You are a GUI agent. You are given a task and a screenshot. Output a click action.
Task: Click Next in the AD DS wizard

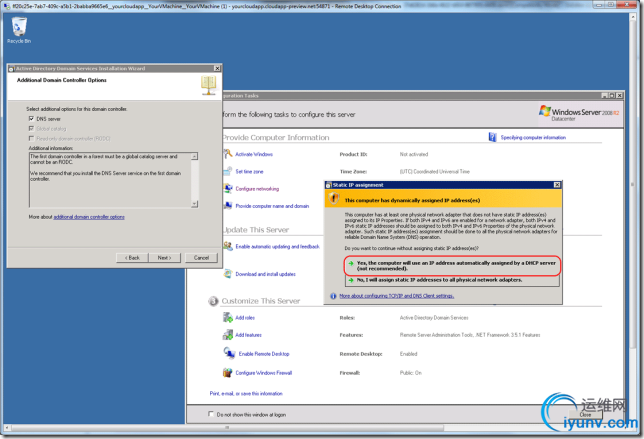pyautogui.click(x=164, y=258)
